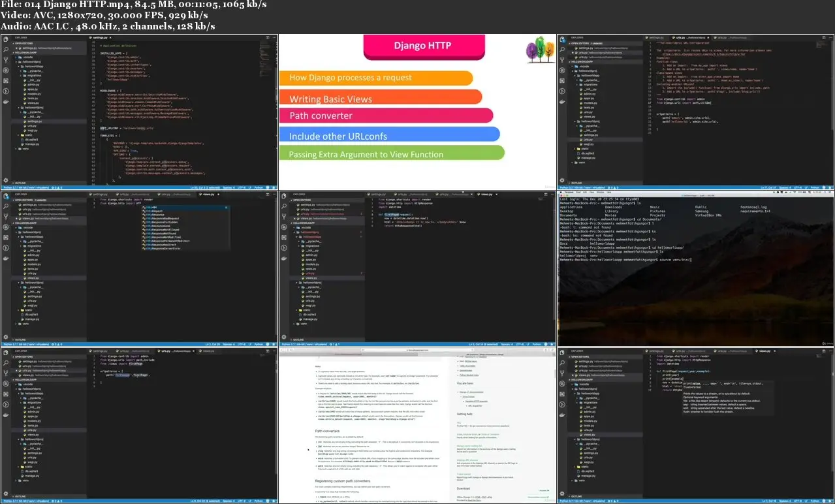Screen dimensions: 835x504
Task: Open More Actions ellipsis in settings.py INSTALLED_APPS frame
Action: (274, 38)
